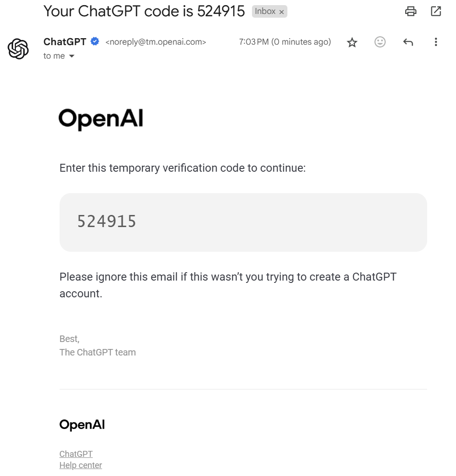Expand recipient details next to 'to me'
456x476 pixels.
click(x=72, y=56)
